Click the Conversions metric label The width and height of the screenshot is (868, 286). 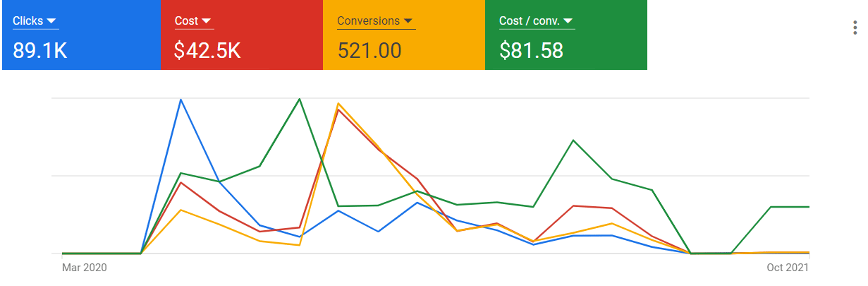368,21
